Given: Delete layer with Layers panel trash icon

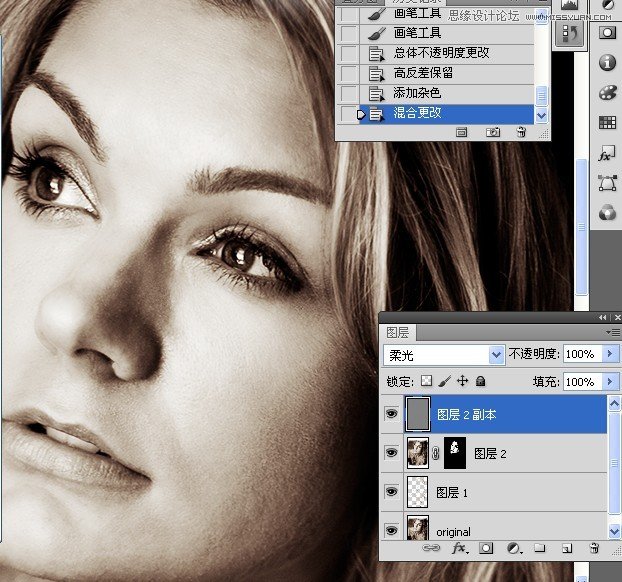Looking at the screenshot, I should coord(594,548).
